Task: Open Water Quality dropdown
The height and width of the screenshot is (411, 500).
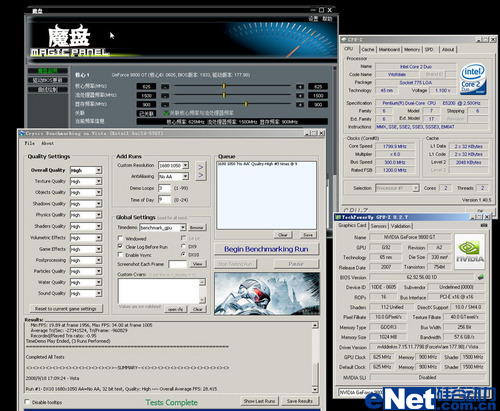Action: 99,283
